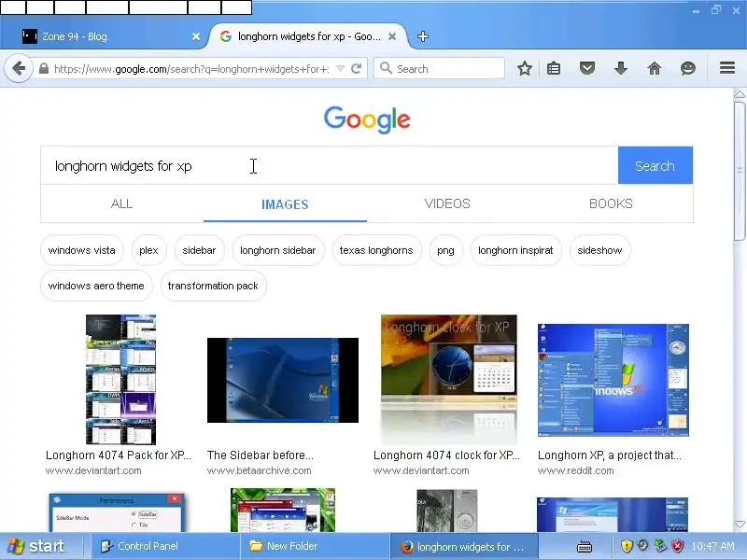The image size is (747, 560).
Task: Click the page scrollbar down arrow
Action: pos(740,525)
